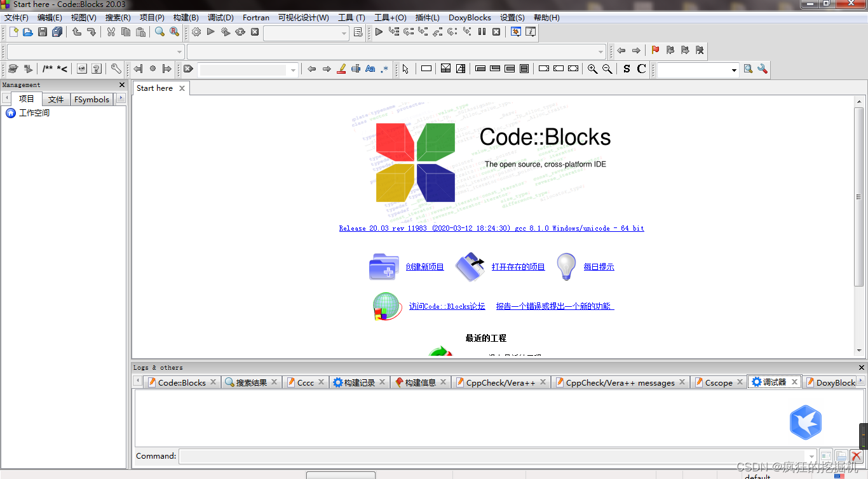Toggle regular expression .* option

tap(384, 69)
